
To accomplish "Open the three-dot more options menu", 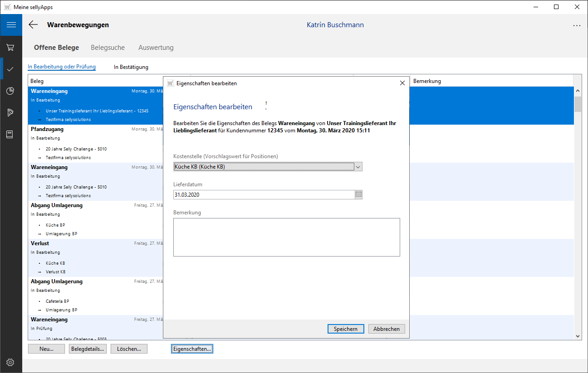I will pos(577,25).
